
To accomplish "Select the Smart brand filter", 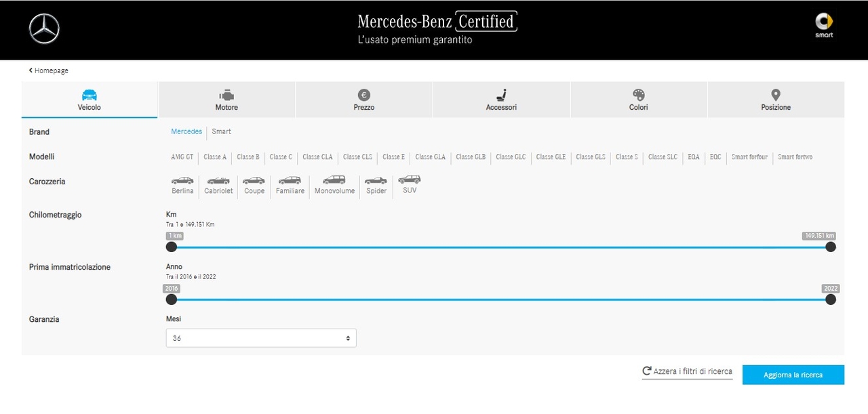I will 221,131.
